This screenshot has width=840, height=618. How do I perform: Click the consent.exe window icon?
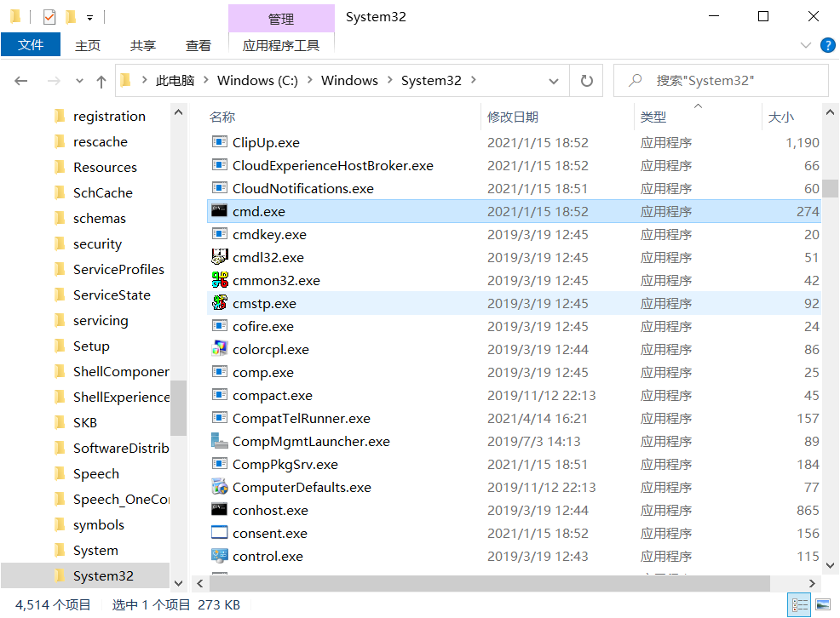coord(219,533)
